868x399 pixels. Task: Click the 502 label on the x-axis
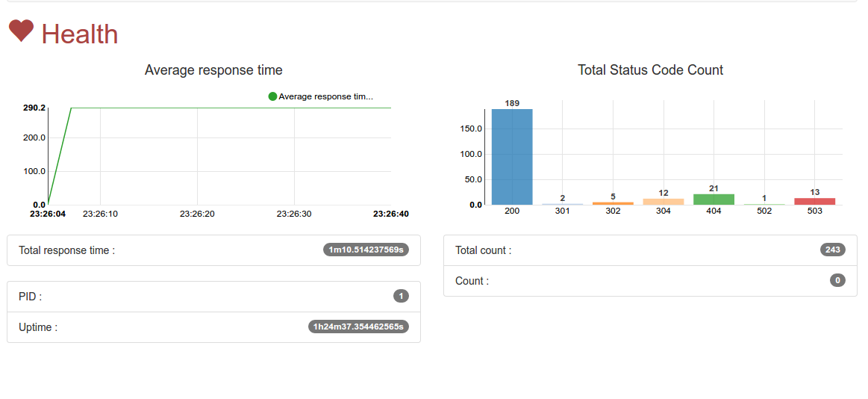764,211
